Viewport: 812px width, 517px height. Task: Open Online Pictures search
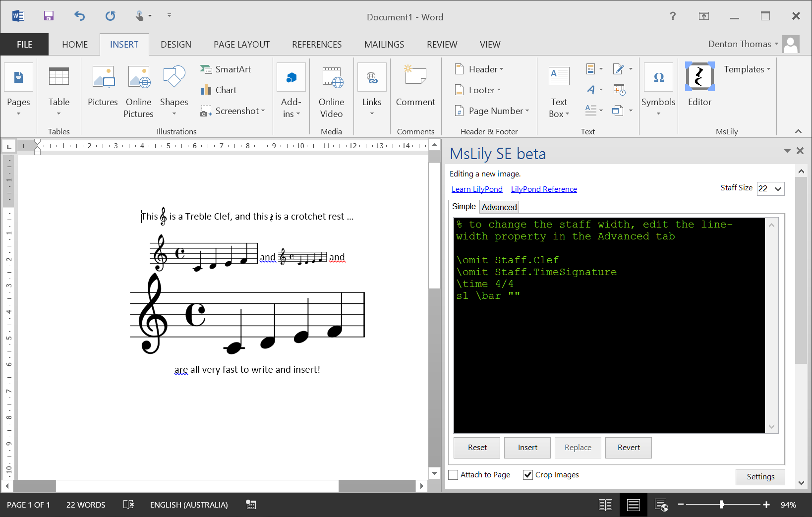tap(138, 92)
